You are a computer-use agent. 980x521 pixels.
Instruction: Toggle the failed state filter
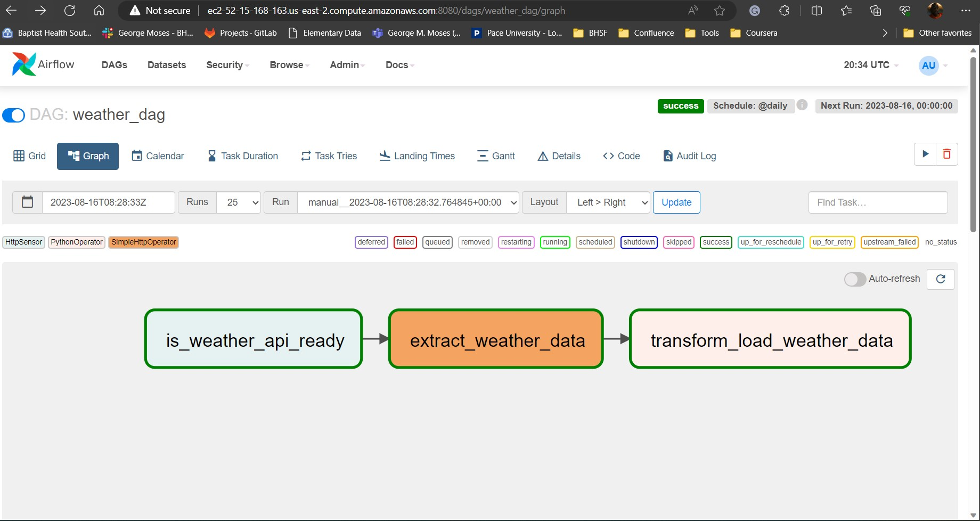pyautogui.click(x=405, y=242)
